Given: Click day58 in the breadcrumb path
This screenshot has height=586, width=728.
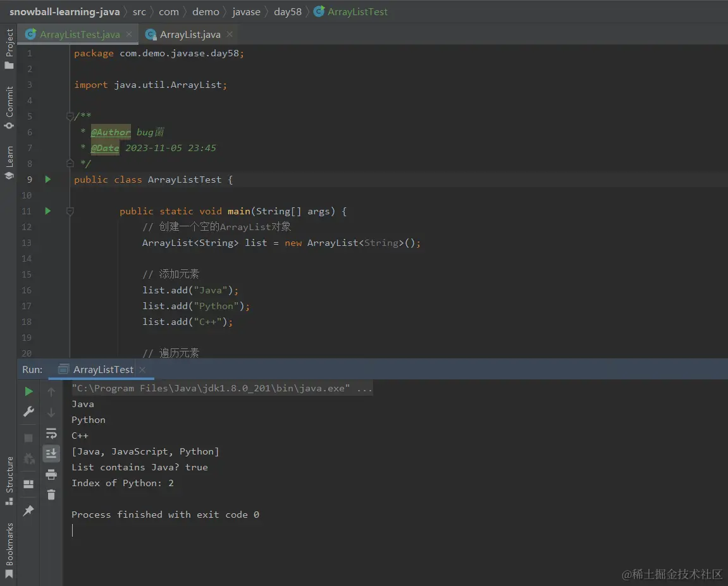Looking at the screenshot, I should coord(287,11).
